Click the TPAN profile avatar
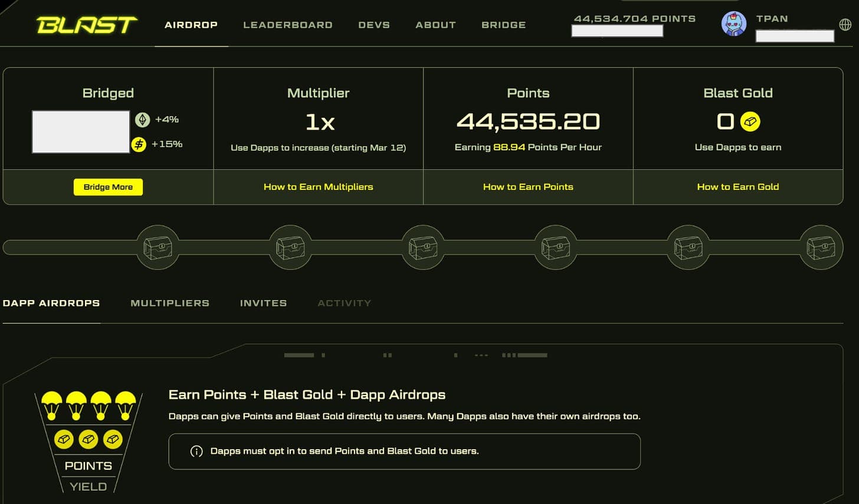 pyautogui.click(x=734, y=24)
